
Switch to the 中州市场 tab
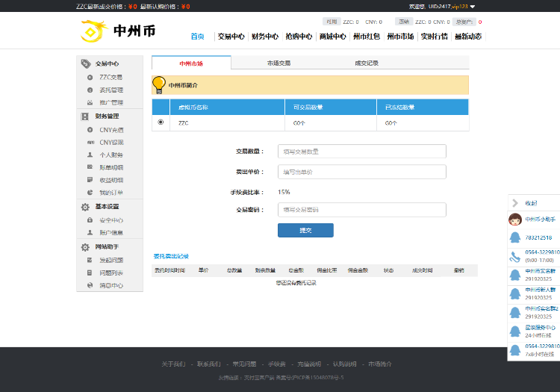[191, 63]
